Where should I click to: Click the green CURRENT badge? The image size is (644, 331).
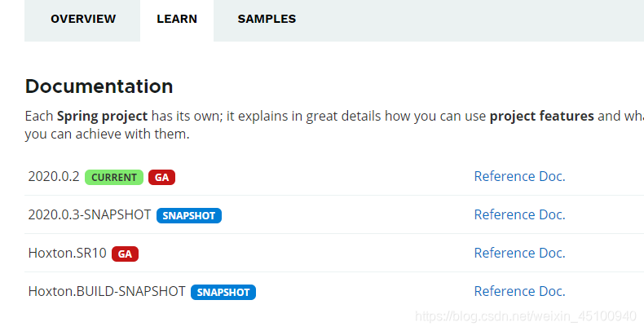tap(114, 178)
